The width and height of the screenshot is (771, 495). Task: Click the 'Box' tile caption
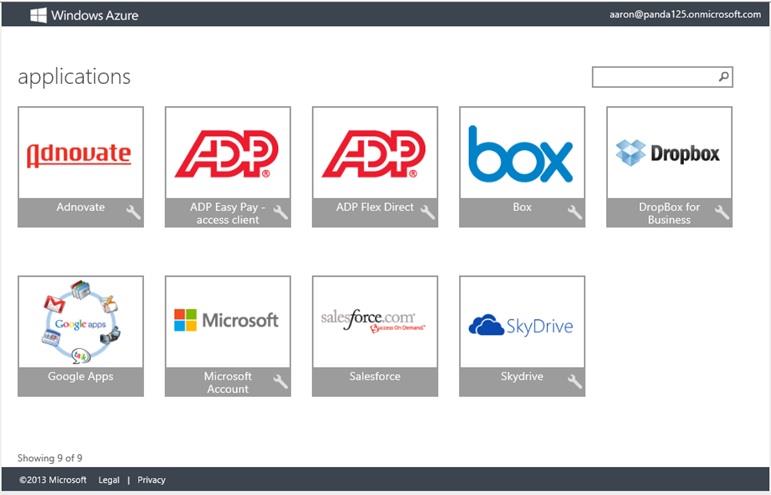click(x=522, y=207)
